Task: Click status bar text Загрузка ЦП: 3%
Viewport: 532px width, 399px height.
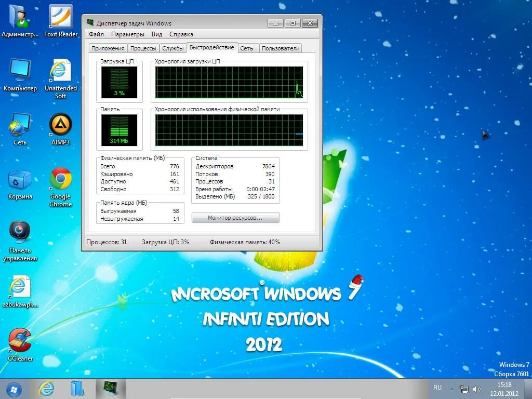Action: coord(165,242)
